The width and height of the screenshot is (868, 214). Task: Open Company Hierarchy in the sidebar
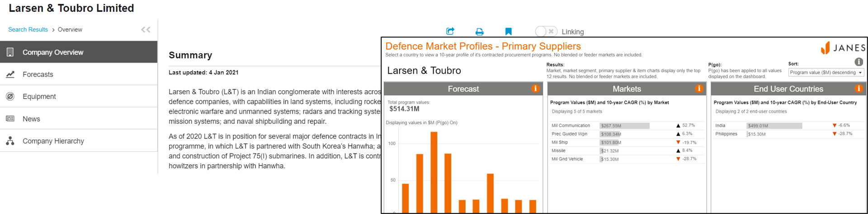(79, 141)
